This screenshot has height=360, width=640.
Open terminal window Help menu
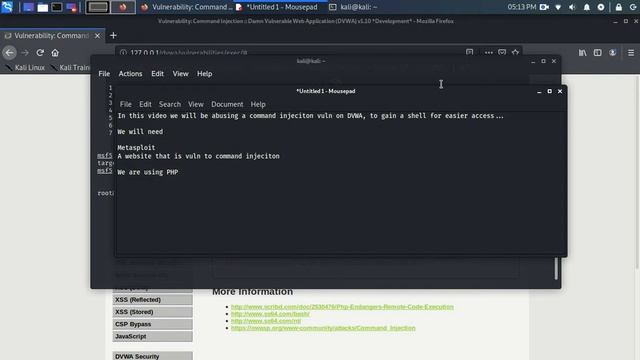coord(204,73)
